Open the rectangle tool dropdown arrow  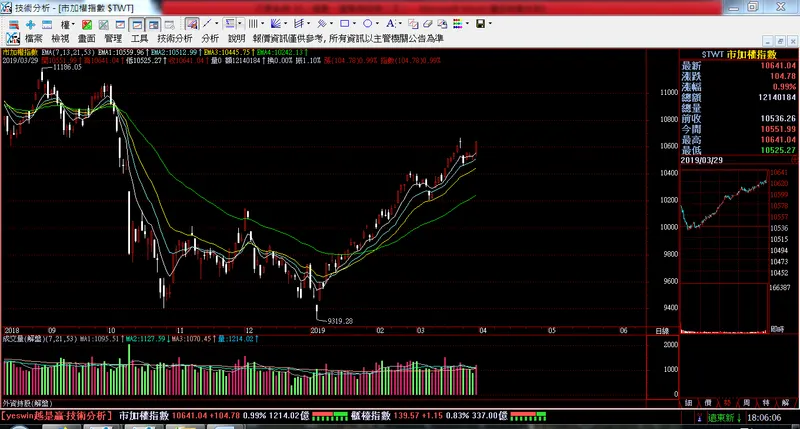pyautogui.click(x=354, y=23)
